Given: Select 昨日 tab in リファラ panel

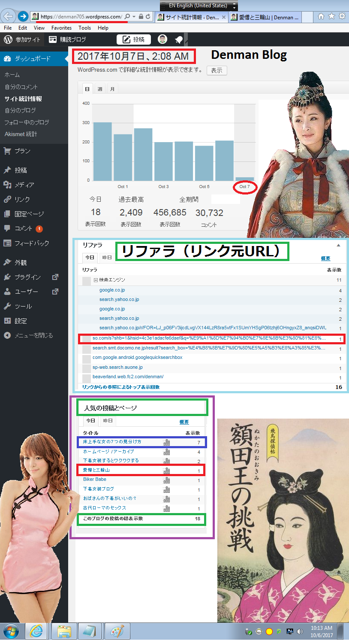Looking at the screenshot, I should 107,258.
